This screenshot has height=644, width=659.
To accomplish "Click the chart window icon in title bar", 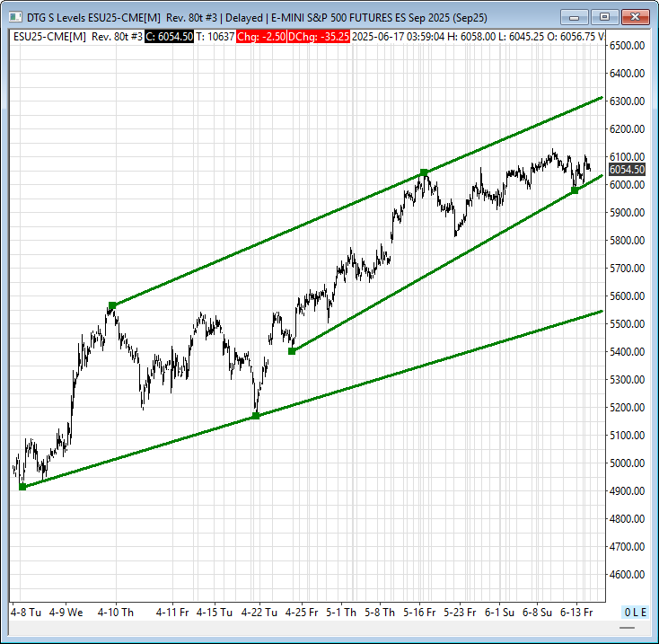I will point(13,16).
